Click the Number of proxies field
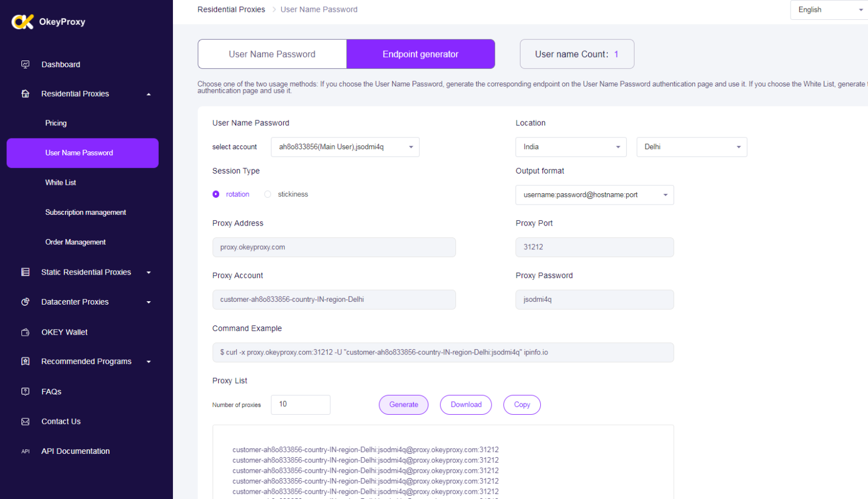868x499 pixels. point(300,405)
